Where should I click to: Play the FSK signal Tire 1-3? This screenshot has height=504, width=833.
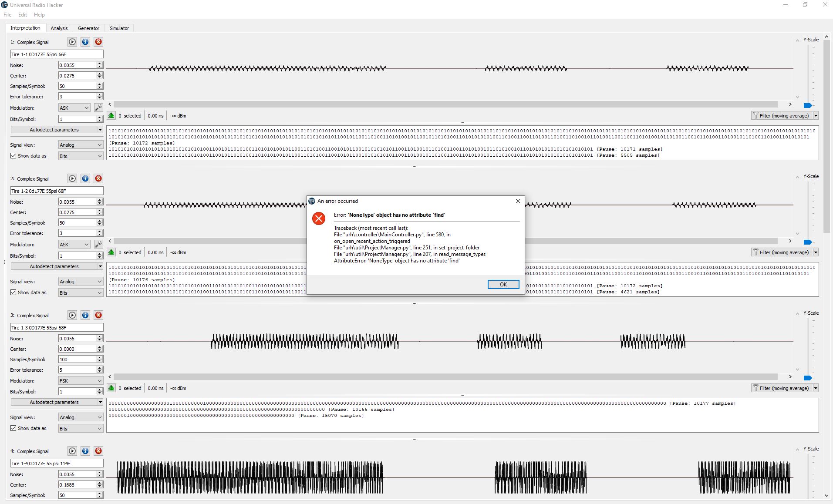pyautogui.click(x=72, y=315)
